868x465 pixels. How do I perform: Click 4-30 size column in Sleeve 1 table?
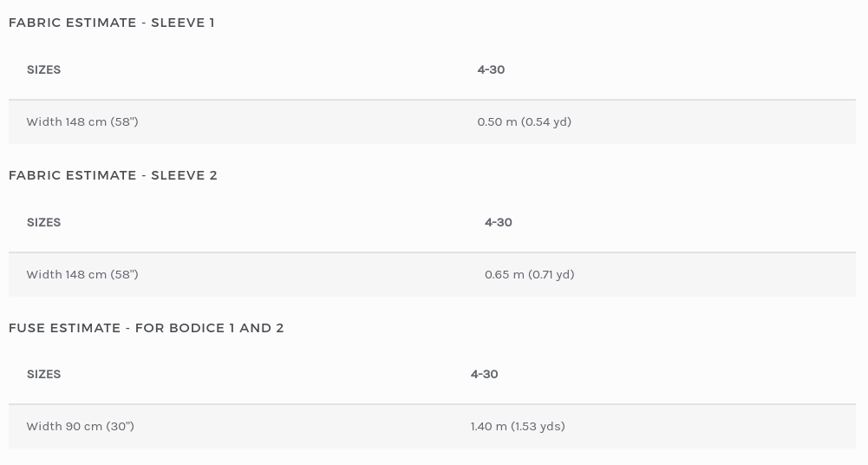[491, 69]
